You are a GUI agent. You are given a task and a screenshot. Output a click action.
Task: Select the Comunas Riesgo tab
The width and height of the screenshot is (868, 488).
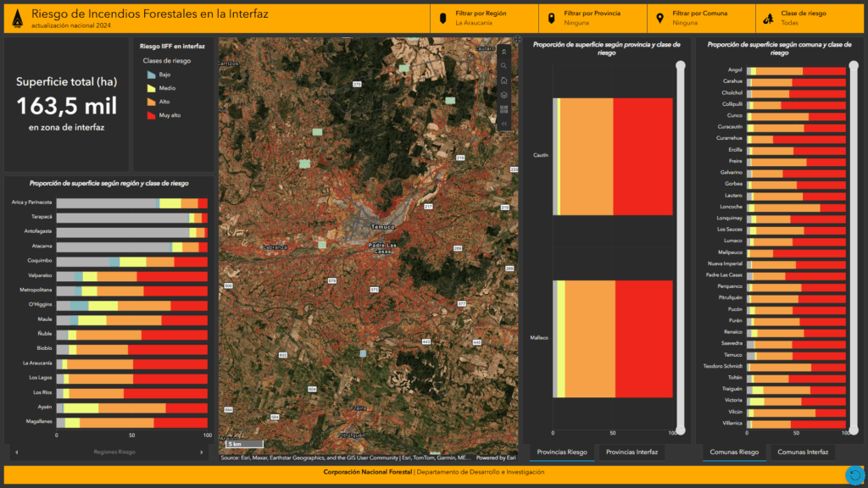(x=732, y=452)
